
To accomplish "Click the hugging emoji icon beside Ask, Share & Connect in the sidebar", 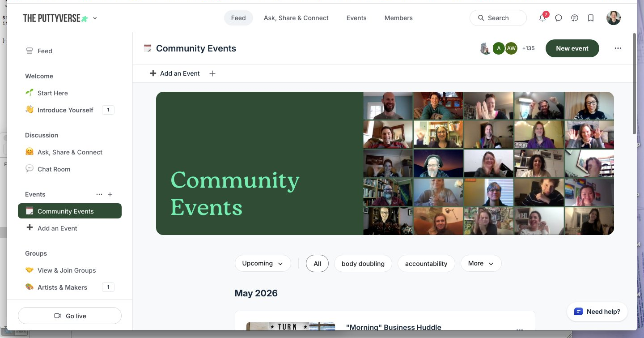I will [x=30, y=152].
